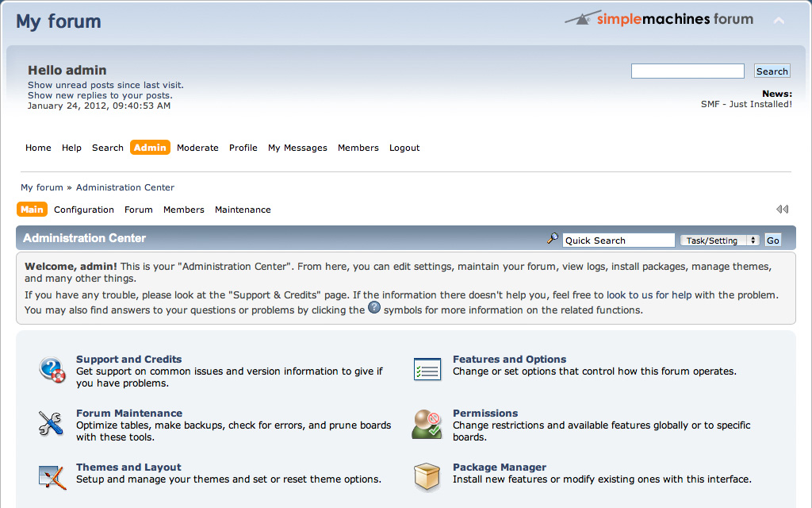Click the Themes and Layout icon

(x=52, y=477)
